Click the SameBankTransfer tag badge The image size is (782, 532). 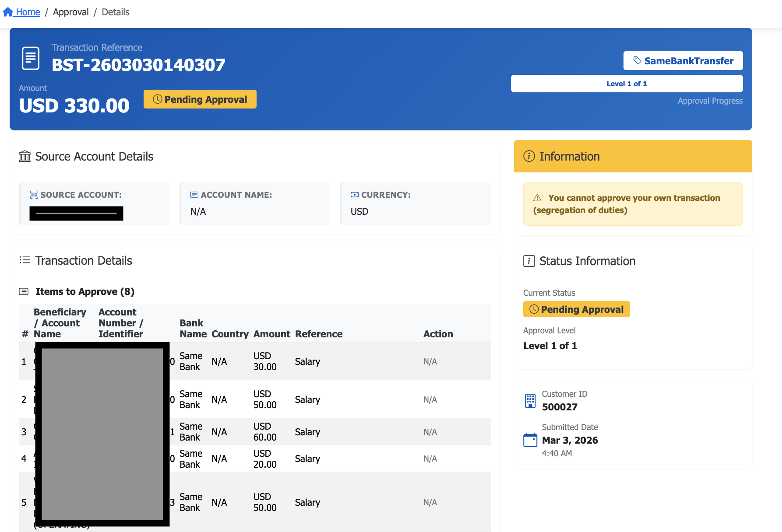683,61
